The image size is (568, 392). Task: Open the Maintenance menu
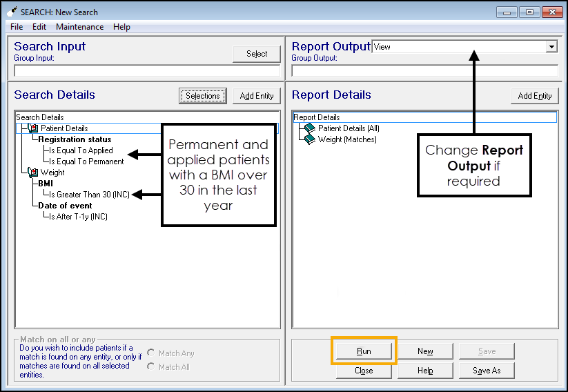(x=79, y=27)
